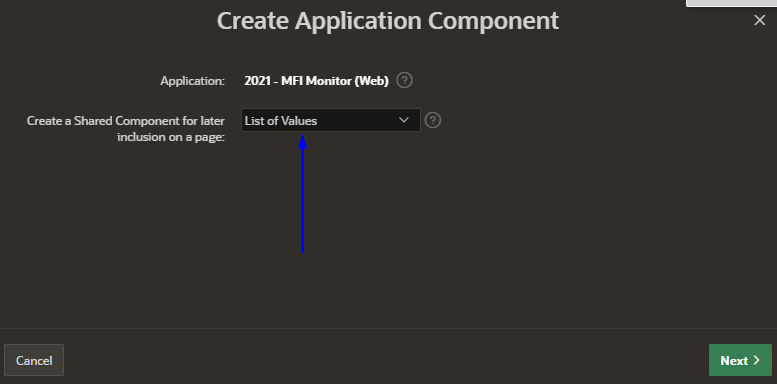This screenshot has height=384, width=777.
Task: Click the 2021 - MFI Monitor (Web) text
Action: pos(316,81)
